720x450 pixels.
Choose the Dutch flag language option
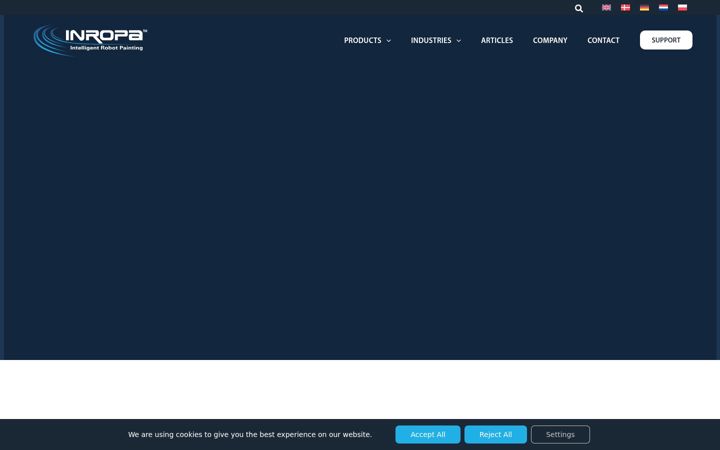(664, 7)
